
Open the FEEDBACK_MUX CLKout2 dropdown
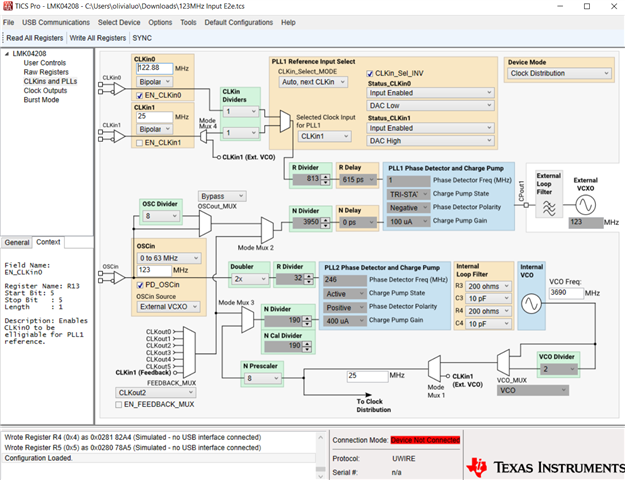click(x=155, y=393)
